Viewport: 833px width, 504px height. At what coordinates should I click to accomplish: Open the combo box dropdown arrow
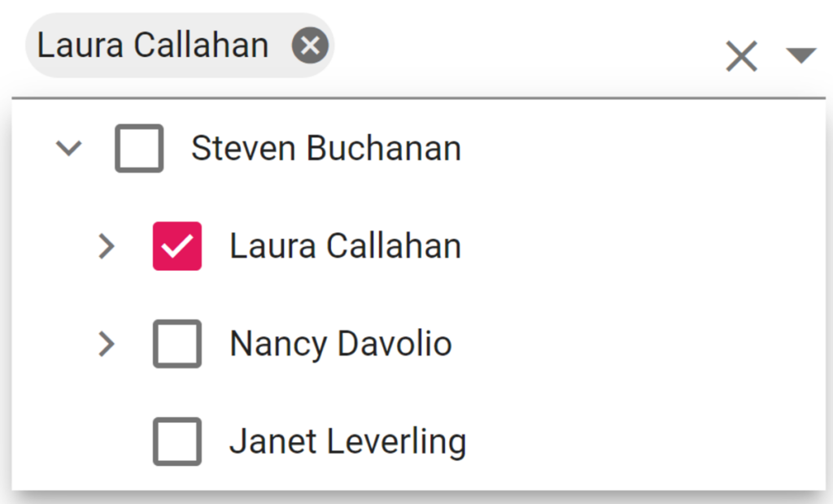click(x=801, y=56)
